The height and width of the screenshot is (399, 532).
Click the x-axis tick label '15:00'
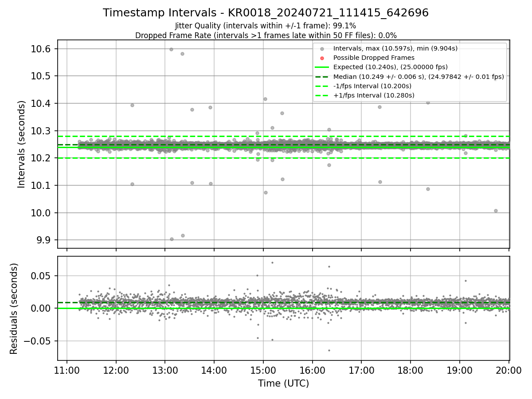(263, 370)
